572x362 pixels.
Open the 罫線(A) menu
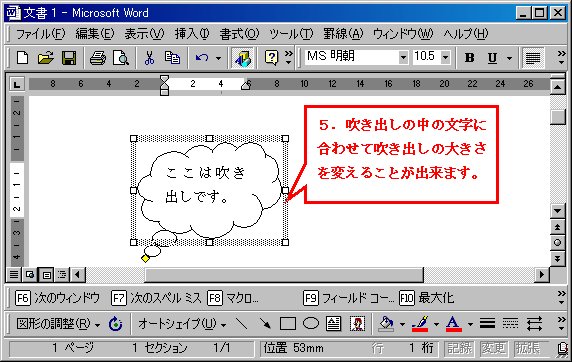coord(343,34)
